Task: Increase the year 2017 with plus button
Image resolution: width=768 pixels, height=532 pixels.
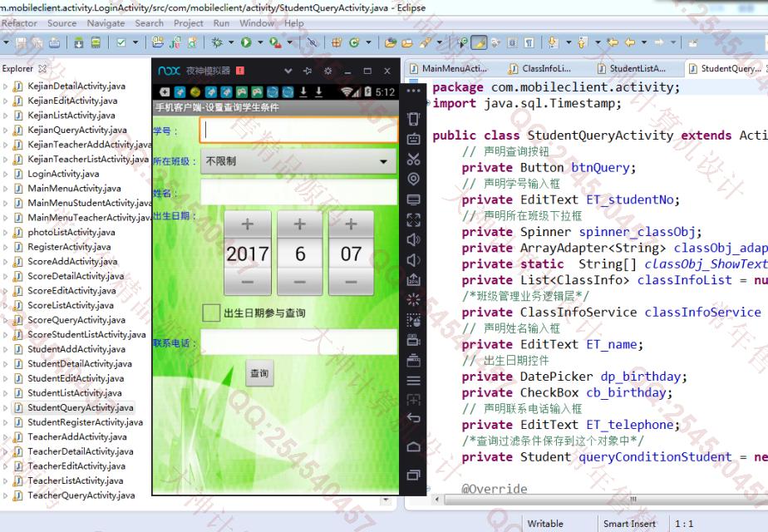Action: pos(248,224)
